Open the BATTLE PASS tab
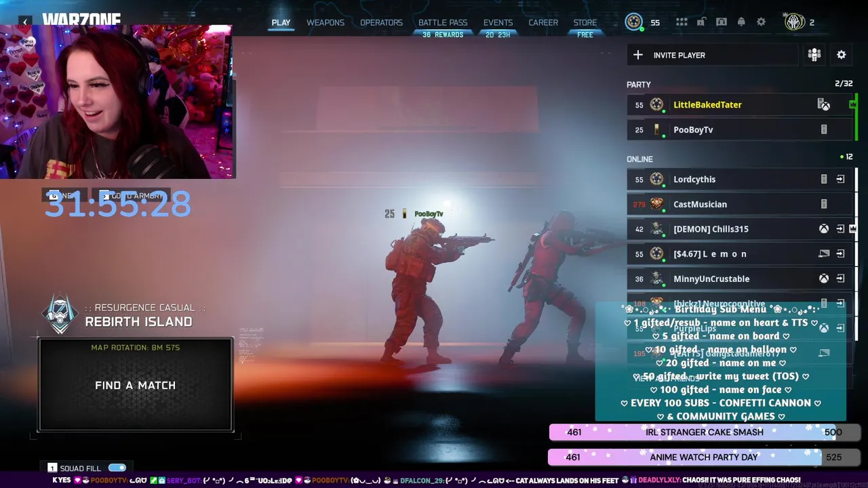Screen dimensions: 868x488 tap(443, 22)
